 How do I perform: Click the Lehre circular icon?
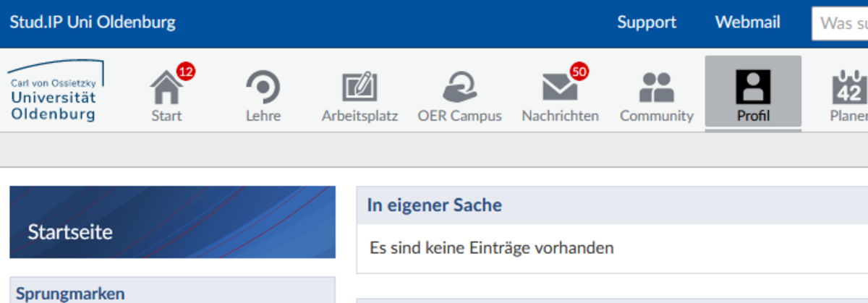[x=263, y=88]
